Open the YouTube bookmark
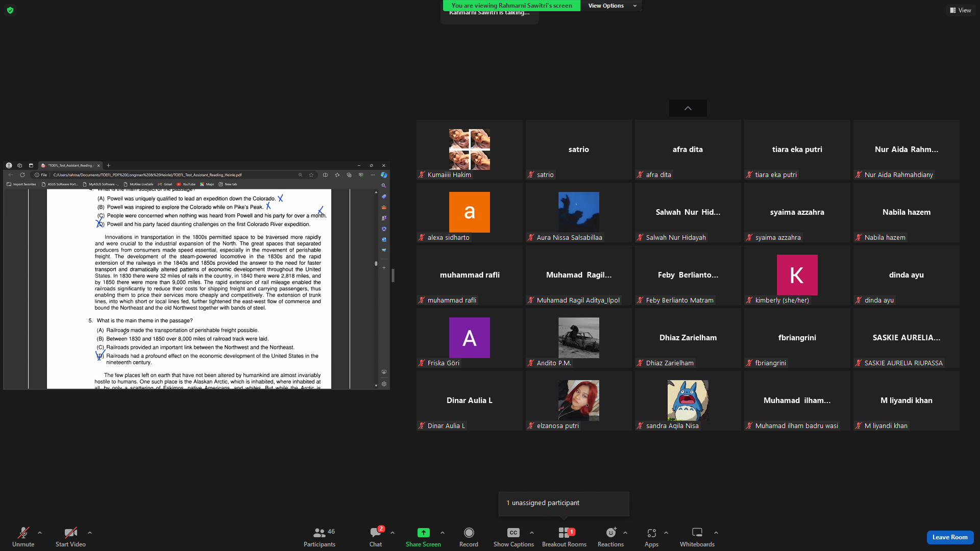Screen dimensions: 980x551 (186, 184)
